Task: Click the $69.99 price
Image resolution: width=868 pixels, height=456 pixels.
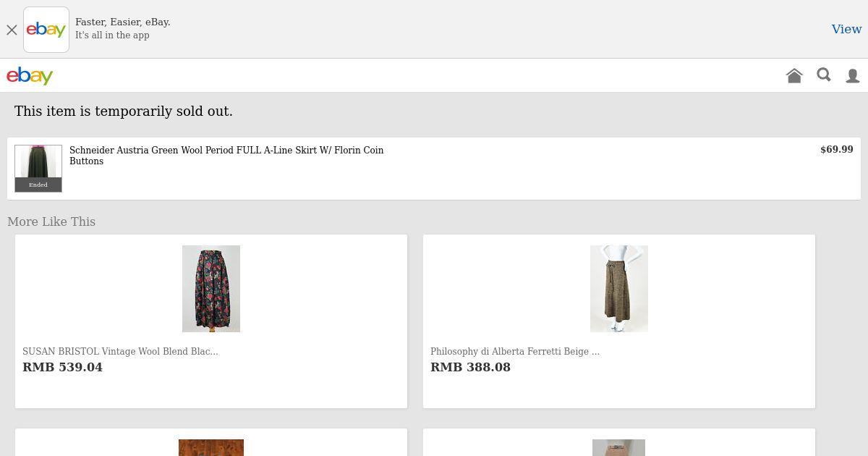Action: [x=836, y=149]
